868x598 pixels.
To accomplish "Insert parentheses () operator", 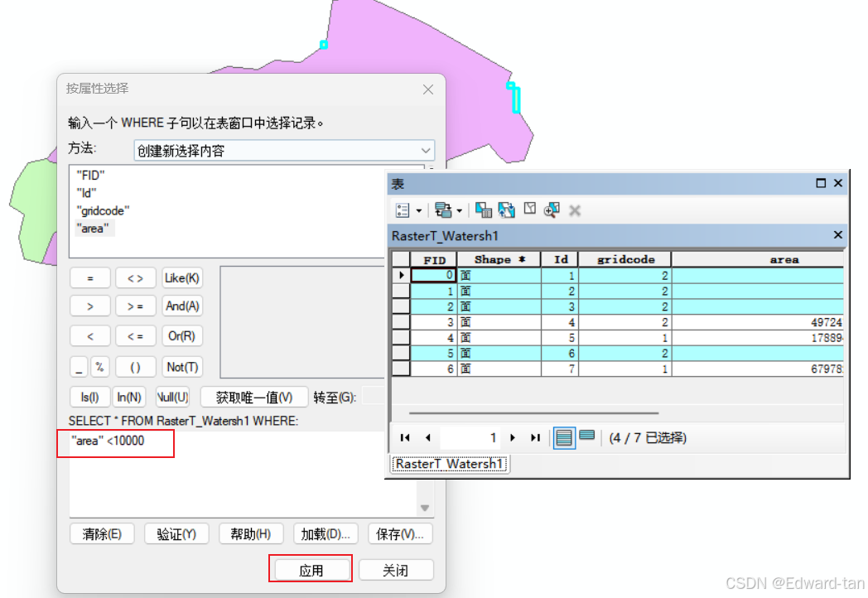I will point(136,367).
